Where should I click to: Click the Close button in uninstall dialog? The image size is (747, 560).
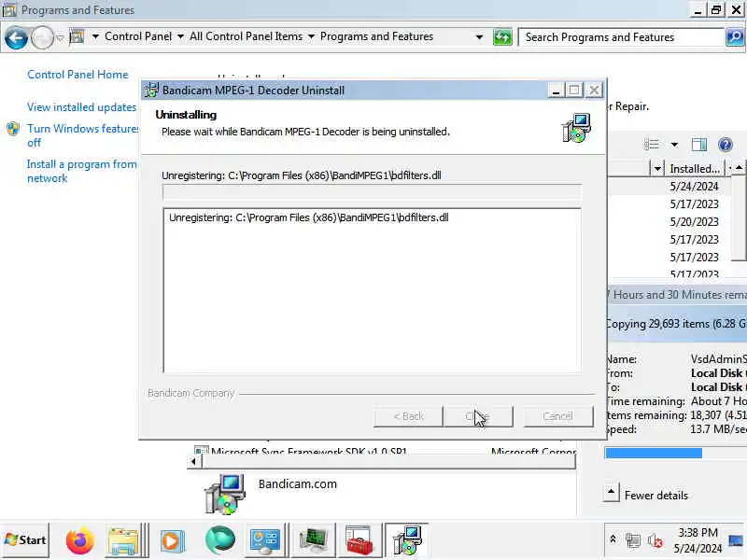[x=478, y=416]
